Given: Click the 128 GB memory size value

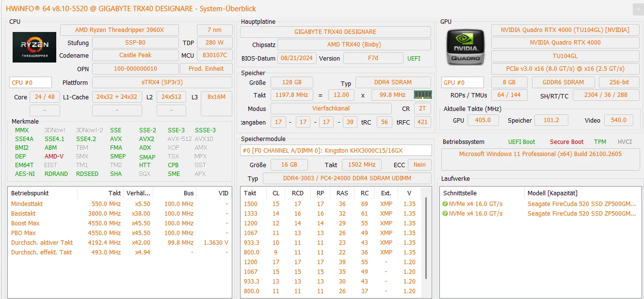Looking at the screenshot, I should click(x=291, y=83).
